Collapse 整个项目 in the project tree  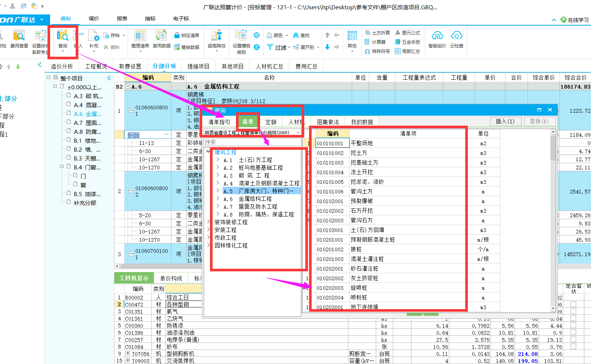coord(48,77)
